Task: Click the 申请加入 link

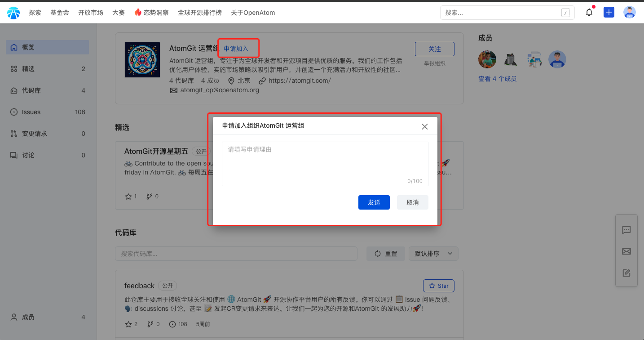Action: tap(236, 49)
